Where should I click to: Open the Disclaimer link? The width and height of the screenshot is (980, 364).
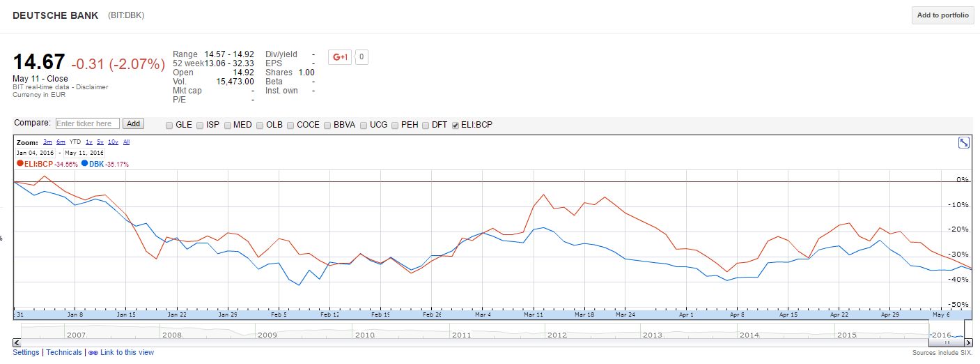(92, 87)
